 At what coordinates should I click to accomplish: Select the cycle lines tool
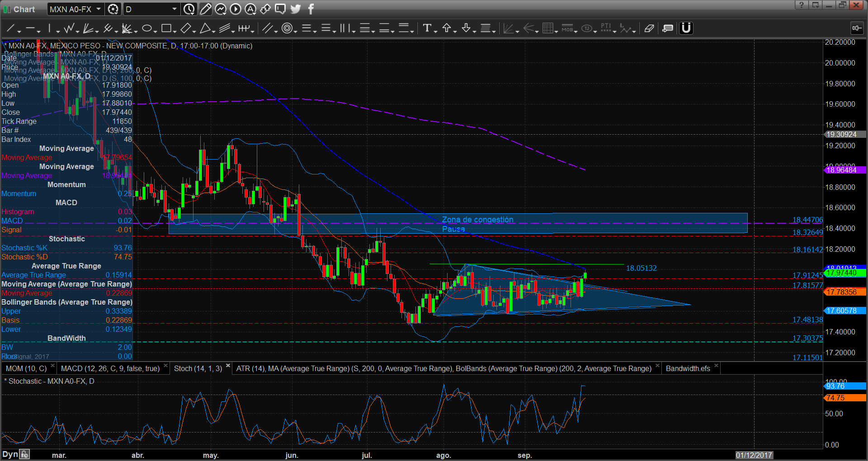coord(244,28)
